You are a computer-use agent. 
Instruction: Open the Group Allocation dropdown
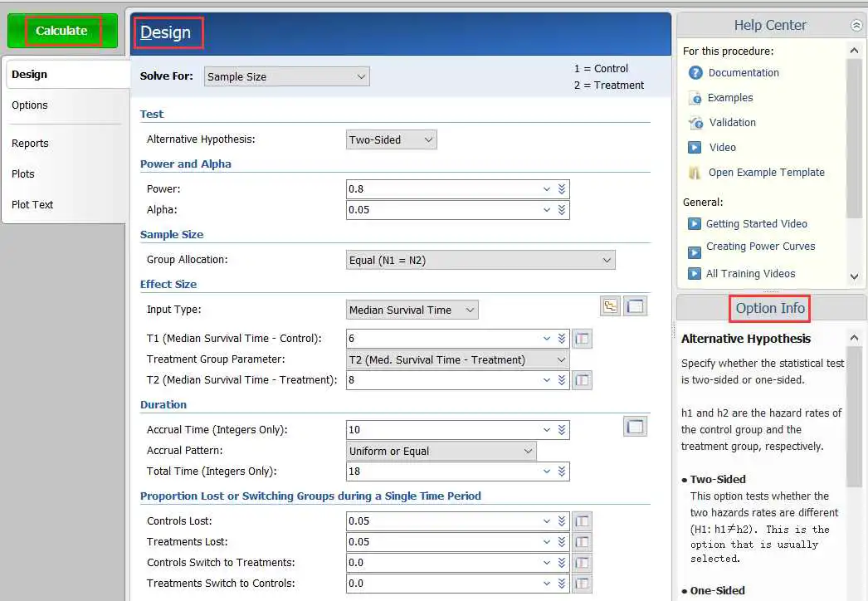coord(480,261)
